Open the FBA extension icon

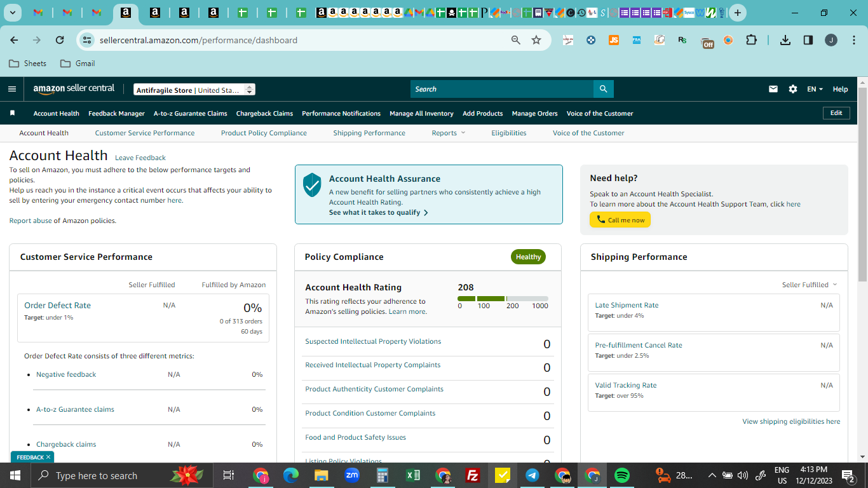[637, 40]
